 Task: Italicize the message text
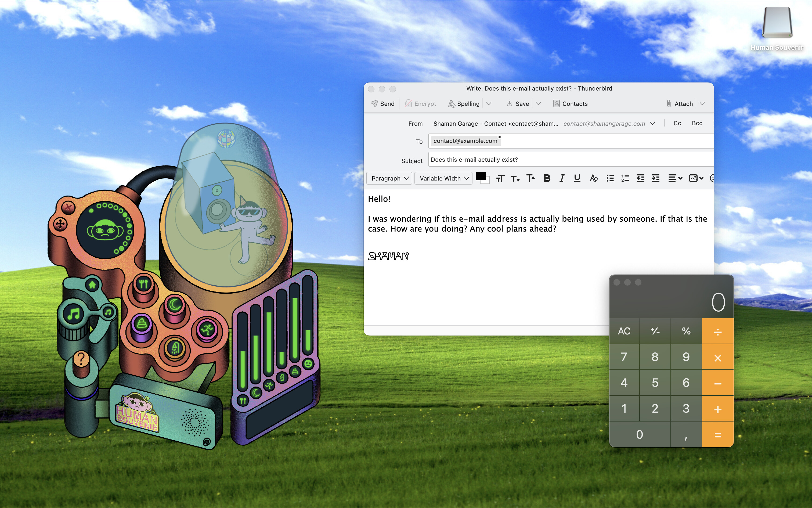[561, 178]
